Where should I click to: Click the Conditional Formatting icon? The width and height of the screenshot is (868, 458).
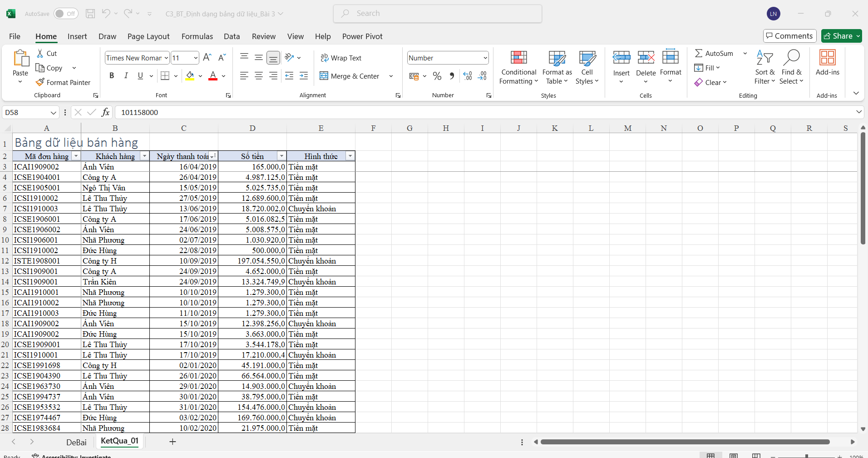518,58
